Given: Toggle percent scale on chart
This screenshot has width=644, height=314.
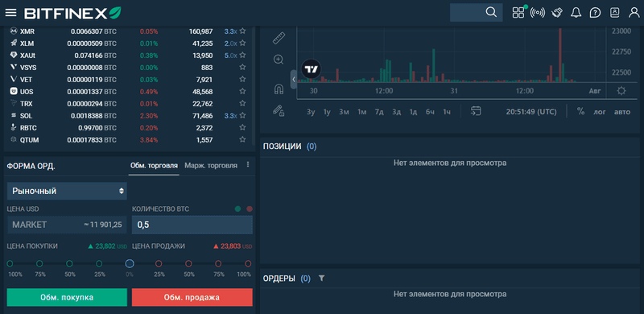Looking at the screenshot, I should coord(580,111).
